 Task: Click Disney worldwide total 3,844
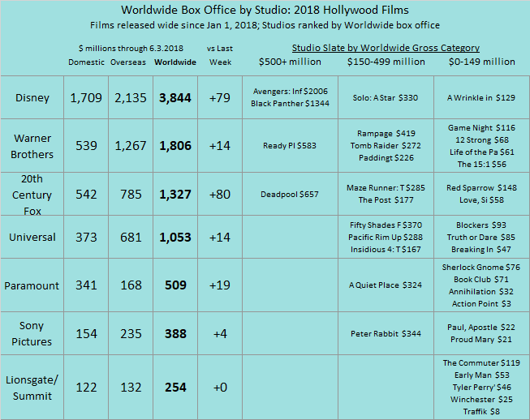(175, 98)
